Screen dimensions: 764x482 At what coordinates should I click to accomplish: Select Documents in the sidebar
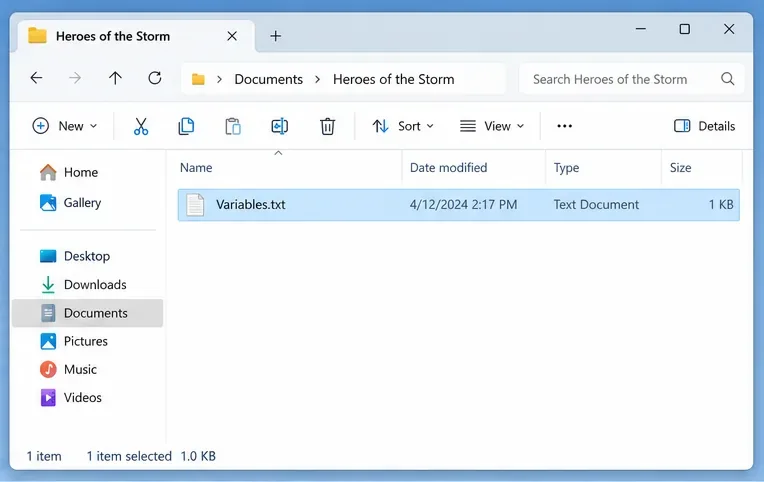[88, 313]
